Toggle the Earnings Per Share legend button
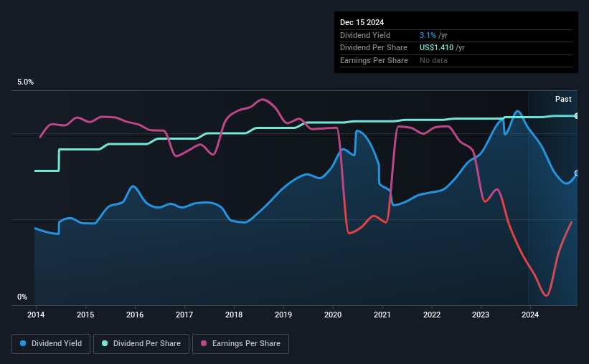The height and width of the screenshot is (364, 589). 240,344
